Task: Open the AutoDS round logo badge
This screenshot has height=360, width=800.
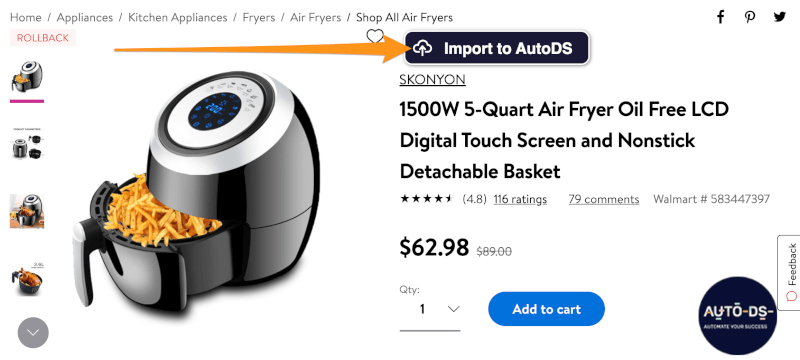Action: [x=737, y=316]
